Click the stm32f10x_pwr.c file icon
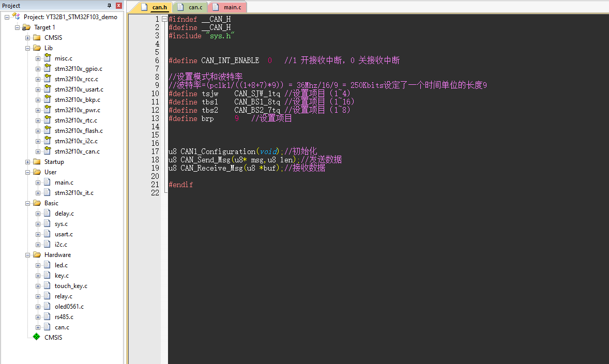 coord(48,109)
